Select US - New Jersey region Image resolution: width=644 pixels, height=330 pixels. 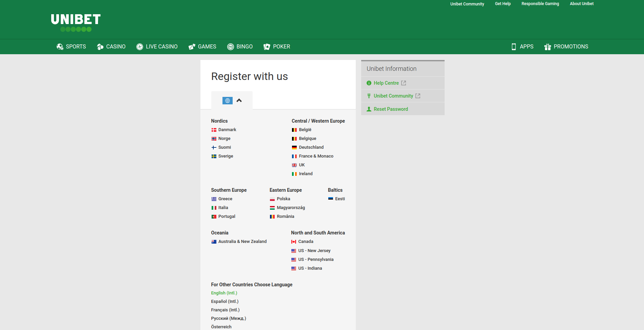pos(314,251)
